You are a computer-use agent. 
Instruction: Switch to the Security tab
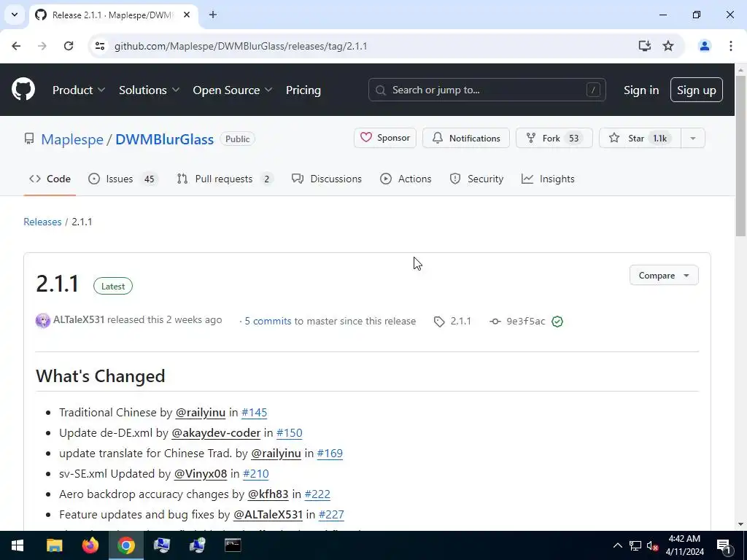tap(476, 179)
